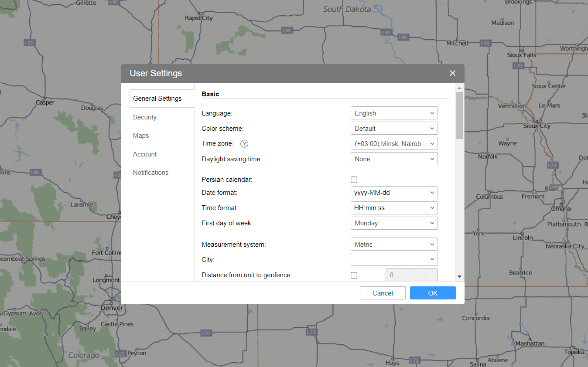
Task: Close the User Settings dialog with X
Action: click(x=452, y=73)
